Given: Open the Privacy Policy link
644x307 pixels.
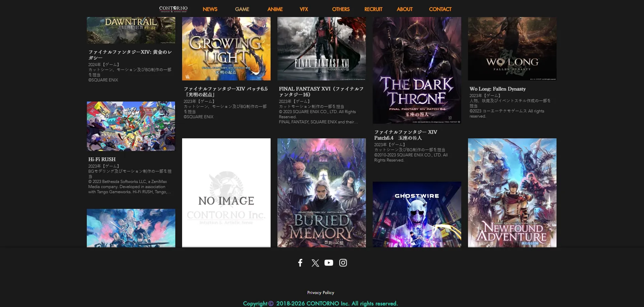Looking at the screenshot, I should coord(320,292).
